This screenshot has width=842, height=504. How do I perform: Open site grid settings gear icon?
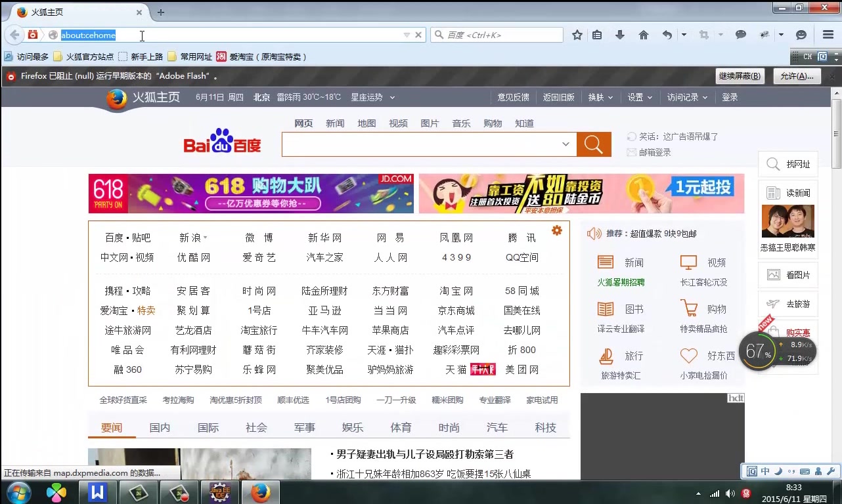click(x=557, y=230)
